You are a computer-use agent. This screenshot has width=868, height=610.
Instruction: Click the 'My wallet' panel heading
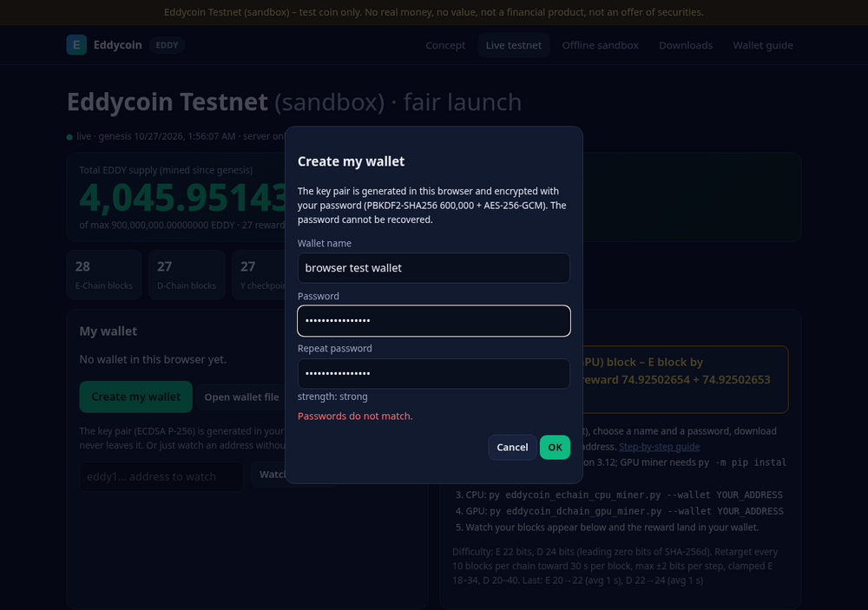(108, 331)
